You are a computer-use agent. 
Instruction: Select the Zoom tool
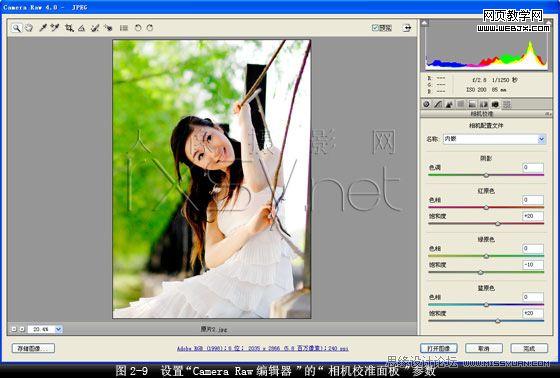pos(16,28)
